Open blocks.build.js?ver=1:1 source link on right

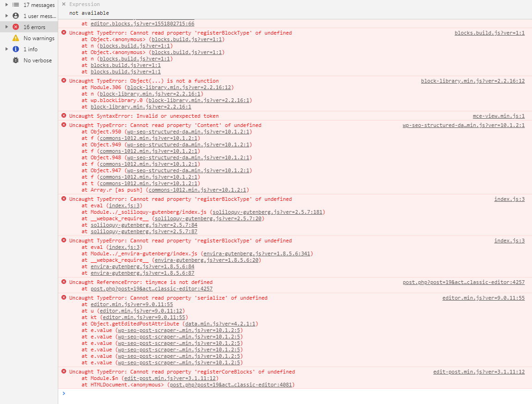489,33
